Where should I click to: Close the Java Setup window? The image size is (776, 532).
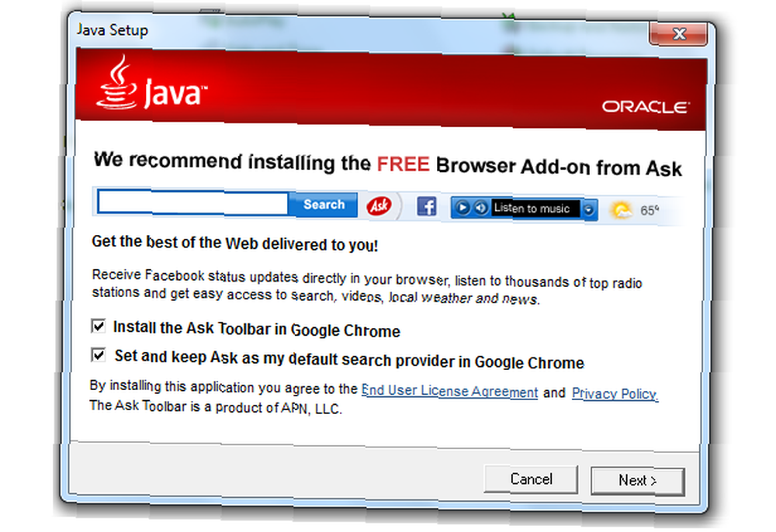pos(679,34)
